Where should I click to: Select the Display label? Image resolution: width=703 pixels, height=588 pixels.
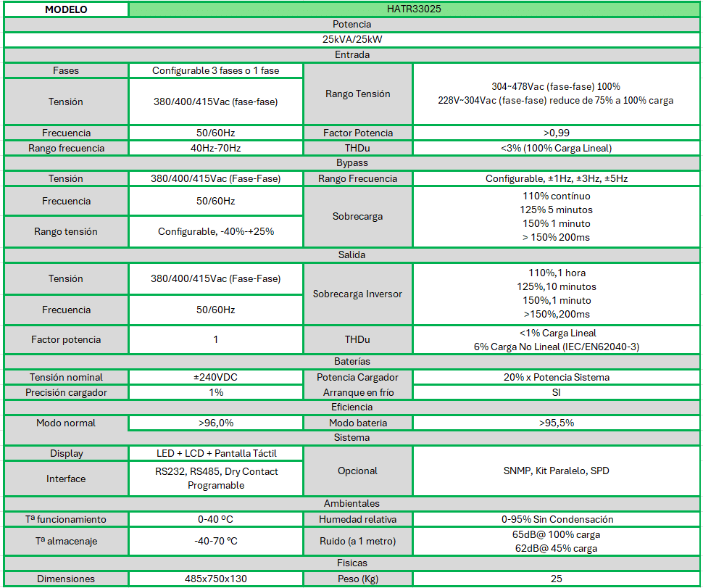[x=66, y=453]
